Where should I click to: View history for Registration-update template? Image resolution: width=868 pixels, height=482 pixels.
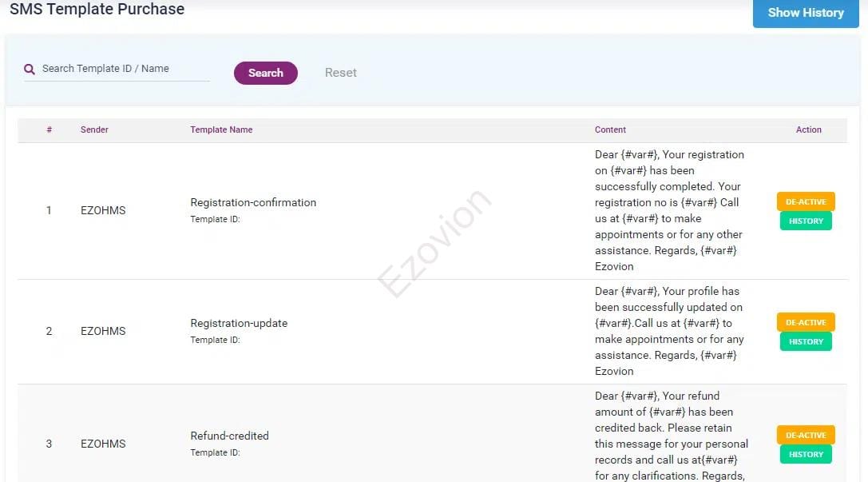[806, 342]
